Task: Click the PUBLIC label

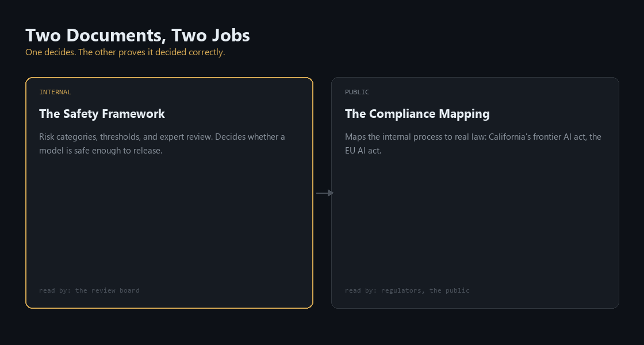Action: 357,92
